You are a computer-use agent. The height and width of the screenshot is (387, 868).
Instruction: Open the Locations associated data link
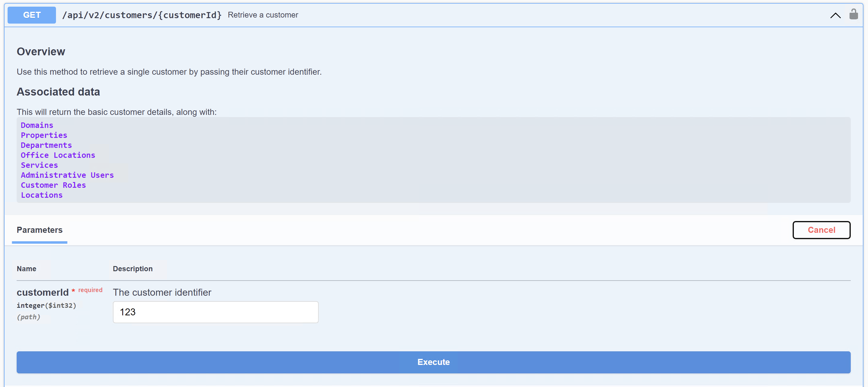tap(41, 195)
